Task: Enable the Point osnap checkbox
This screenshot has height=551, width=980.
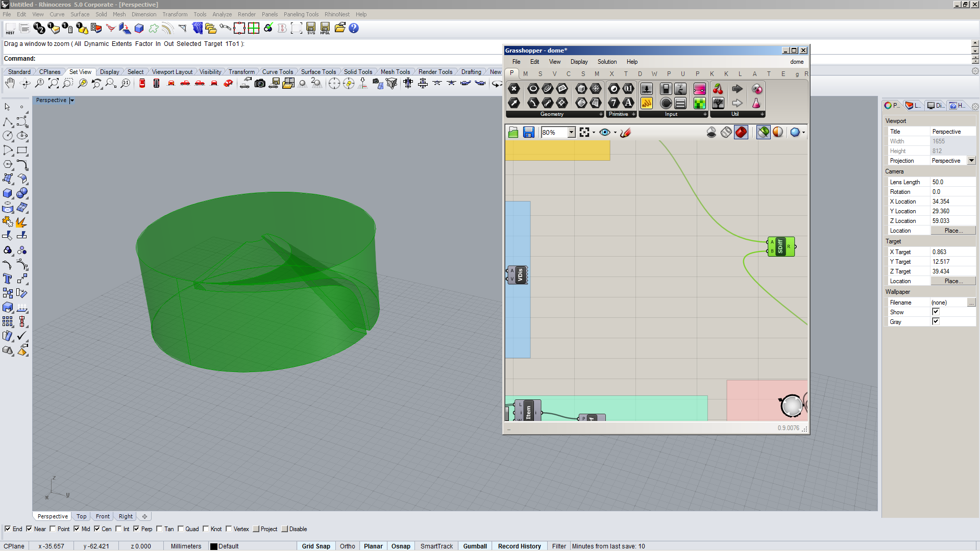Action: click(x=53, y=529)
